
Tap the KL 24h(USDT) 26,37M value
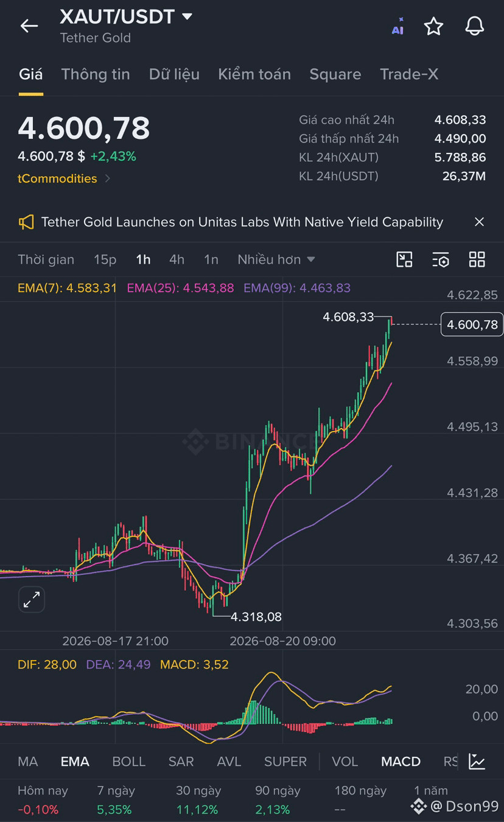click(464, 176)
